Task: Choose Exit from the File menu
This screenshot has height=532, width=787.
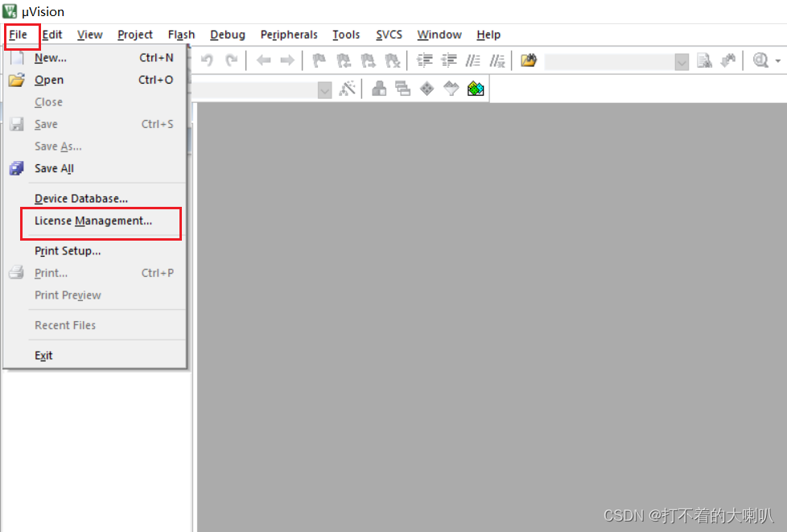Action: 95,355
